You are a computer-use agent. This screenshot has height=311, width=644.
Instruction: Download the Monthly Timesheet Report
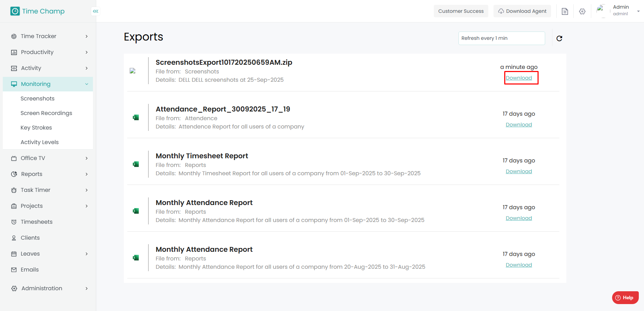click(519, 171)
